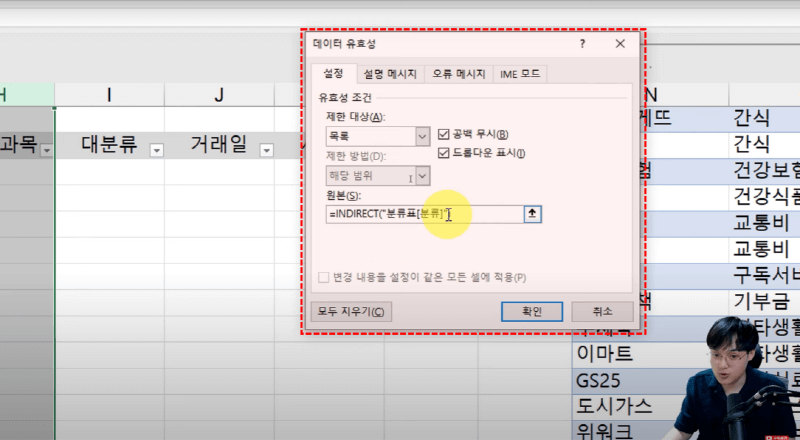Toggle the 드롭다운 표시 checkbox
Image resolution: width=800 pixels, height=440 pixels.
point(443,153)
